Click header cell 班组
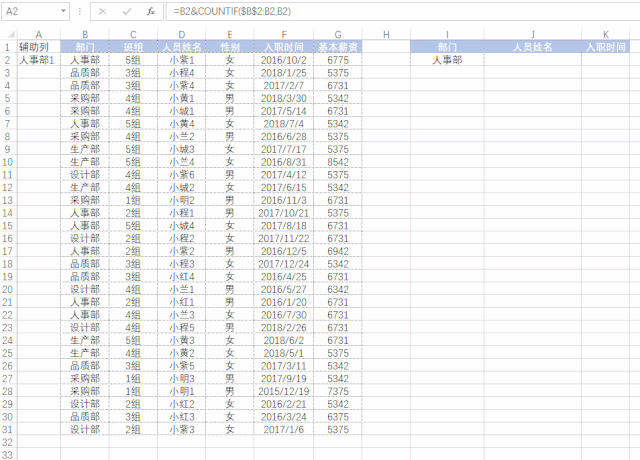 pyautogui.click(x=133, y=47)
